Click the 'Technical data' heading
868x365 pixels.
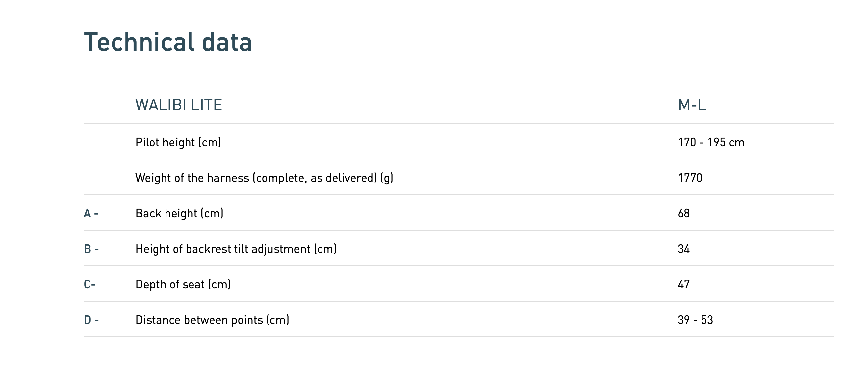point(168,42)
